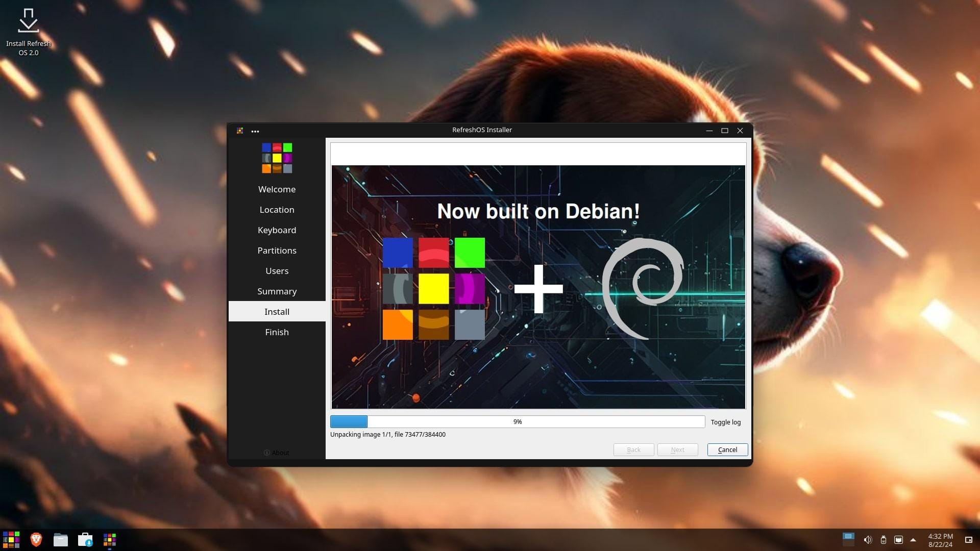
Task: Open the file manager from the taskbar
Action: [60, 539]
